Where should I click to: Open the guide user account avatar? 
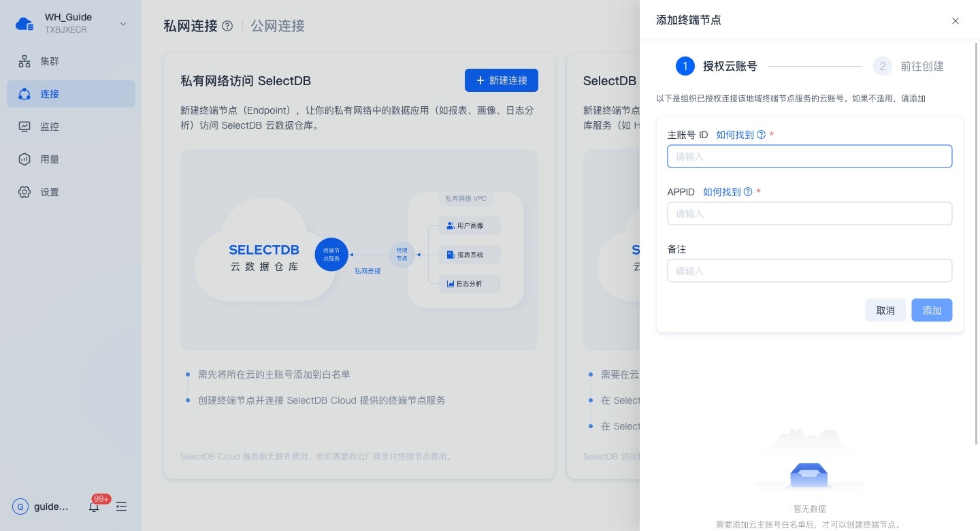coord(20,506)
